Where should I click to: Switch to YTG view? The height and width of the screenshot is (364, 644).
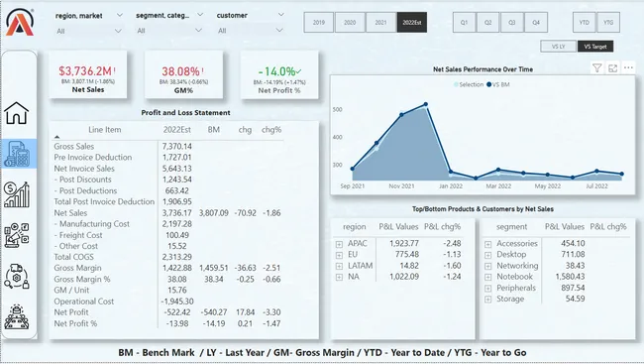(x=608, y=22)
